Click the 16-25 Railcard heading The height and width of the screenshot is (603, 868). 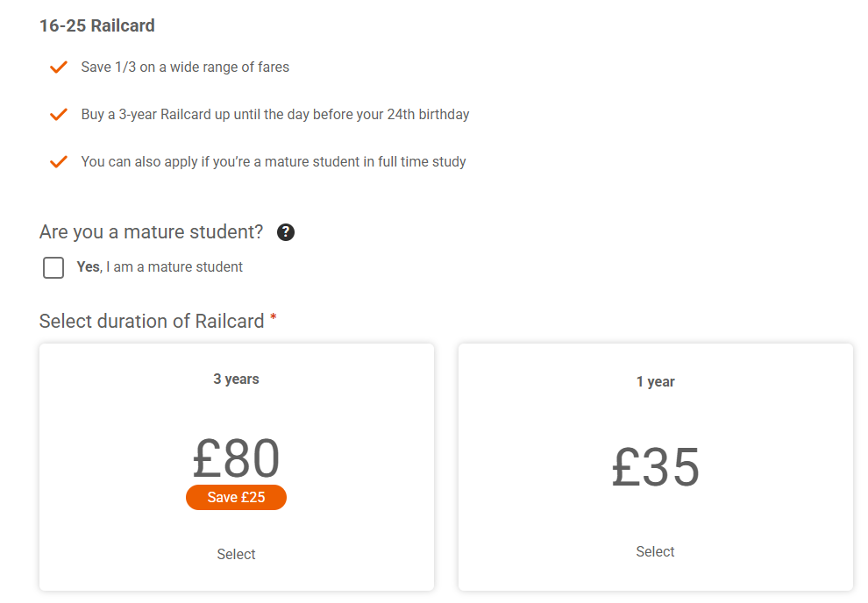97,25
